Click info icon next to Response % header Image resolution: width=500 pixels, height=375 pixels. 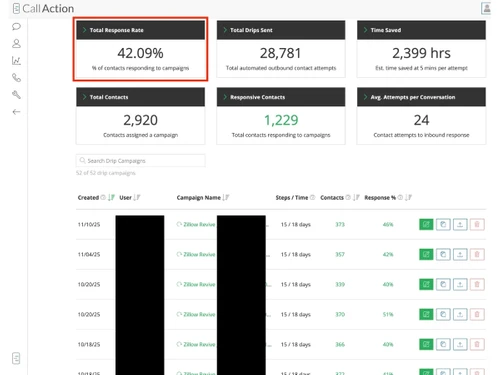coord(400,197)
